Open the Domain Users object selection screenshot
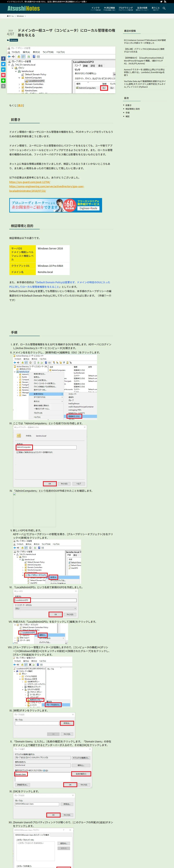Viewport: 174px width, 868px height. pyautogui.click(x=52, y=767)
